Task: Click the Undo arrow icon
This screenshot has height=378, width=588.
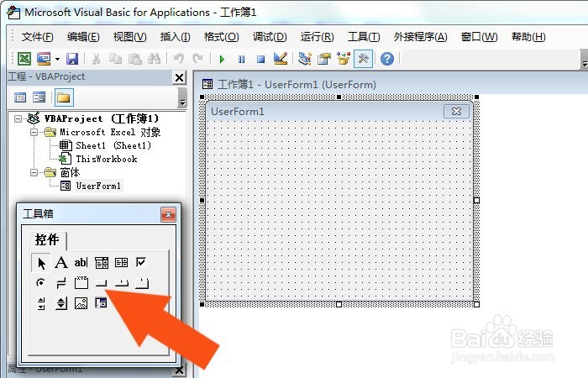Action: tap(178, 59)
